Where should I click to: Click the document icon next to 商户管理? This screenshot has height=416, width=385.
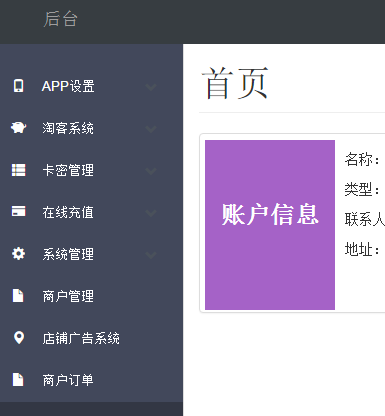(18, 296)
